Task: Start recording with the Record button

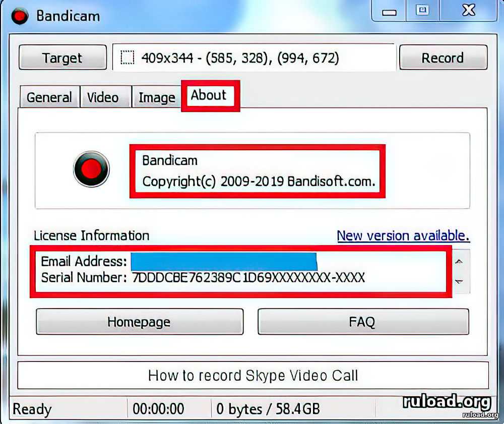Action: (443, 57)
